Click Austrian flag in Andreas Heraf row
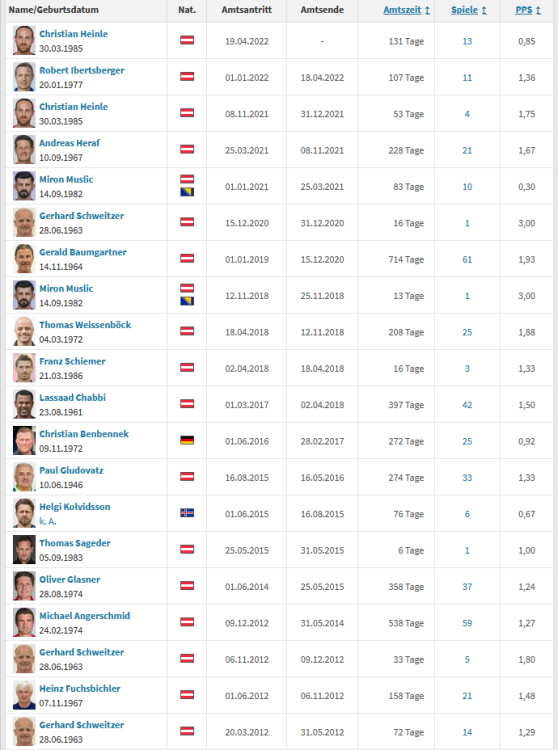558x750 pixels. [187, 149]
